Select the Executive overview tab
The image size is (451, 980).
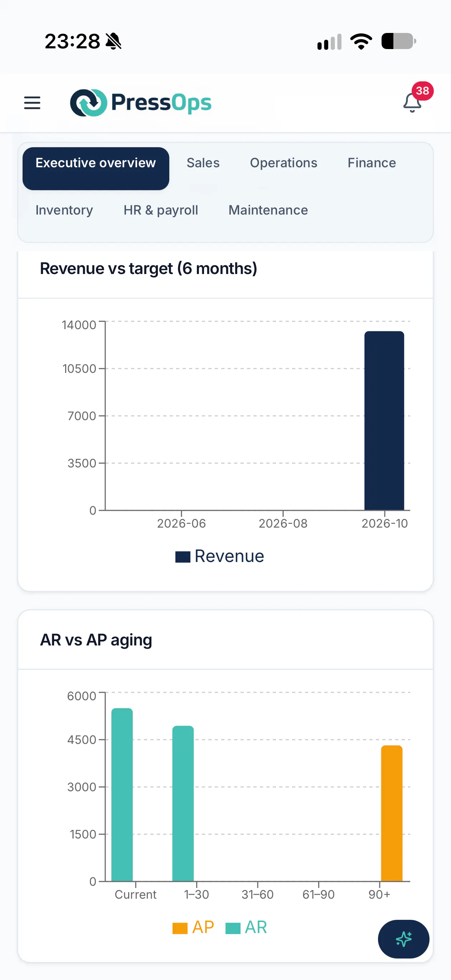click(x=96, y=169)
